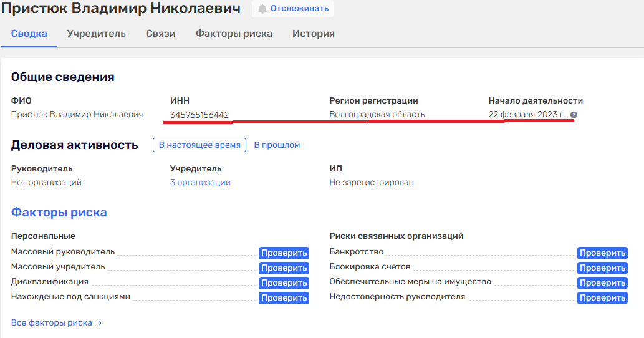
Task: Click the question mark icon beside start date
Action: pyautogui.click(x=574, y=115)
